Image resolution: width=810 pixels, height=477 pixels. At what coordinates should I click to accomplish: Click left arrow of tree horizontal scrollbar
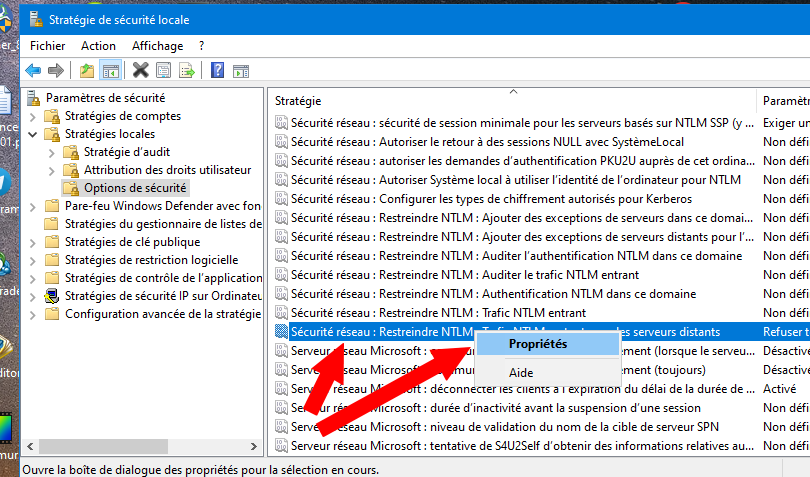30,447
